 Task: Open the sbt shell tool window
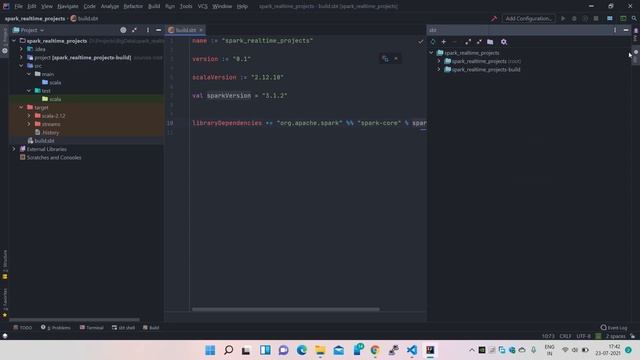click(x=123, y=327)
